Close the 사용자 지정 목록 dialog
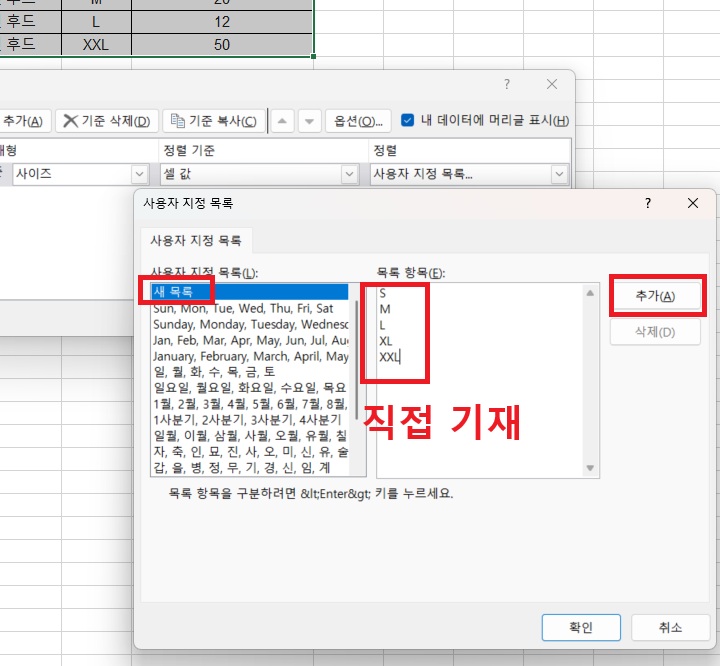Screen dimensions: 720x666 [x=692, y=203]
